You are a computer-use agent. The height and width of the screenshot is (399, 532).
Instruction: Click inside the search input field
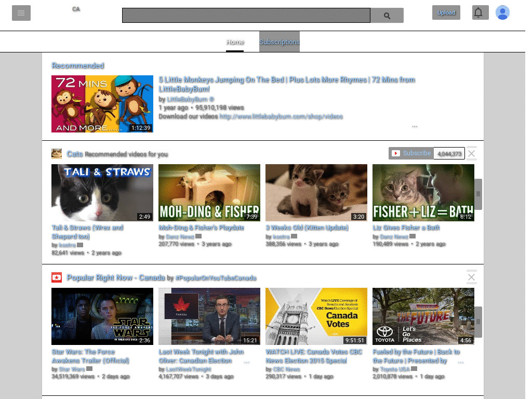[246, 15]
